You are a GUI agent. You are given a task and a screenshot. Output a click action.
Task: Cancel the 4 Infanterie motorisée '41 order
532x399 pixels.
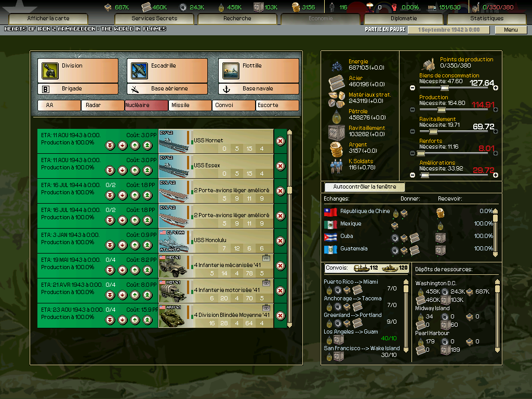[280, 291]
